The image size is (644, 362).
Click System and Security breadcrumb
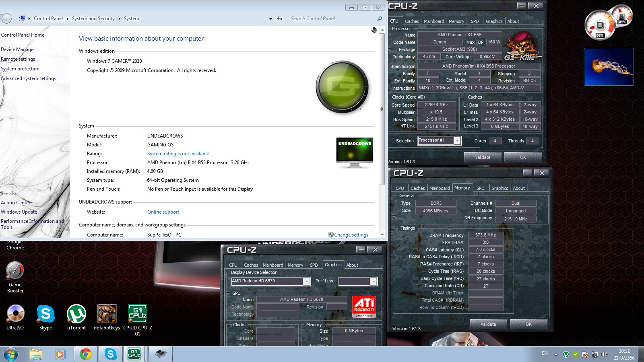[x=93, y=19]
